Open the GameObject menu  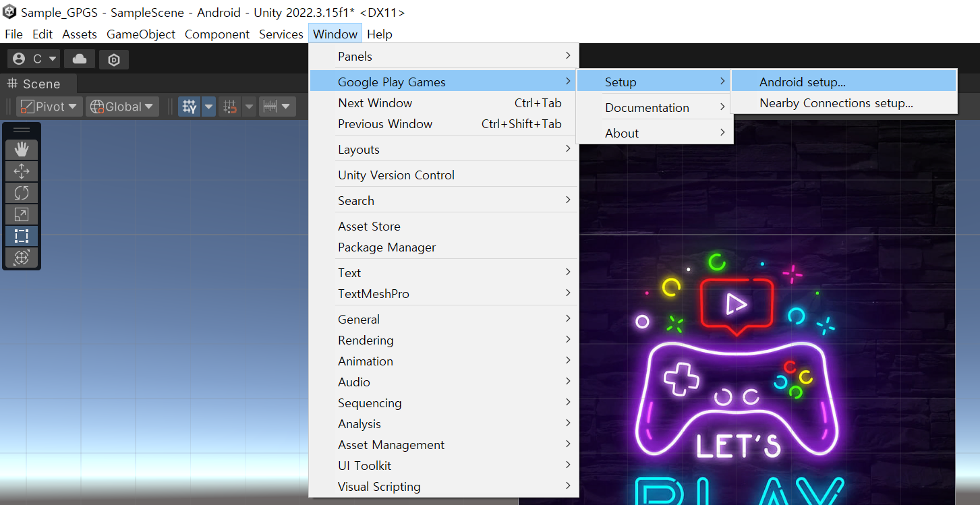(x=141, y=34)
